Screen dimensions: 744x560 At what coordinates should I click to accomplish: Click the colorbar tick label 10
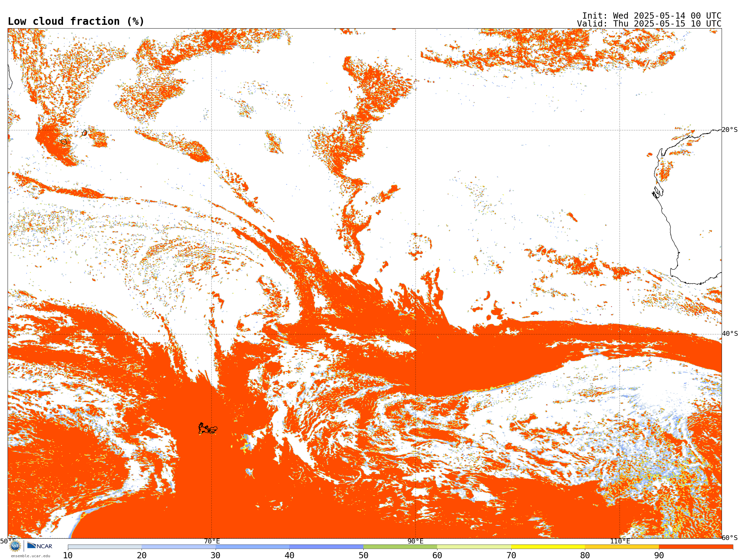tap(68, 556)
